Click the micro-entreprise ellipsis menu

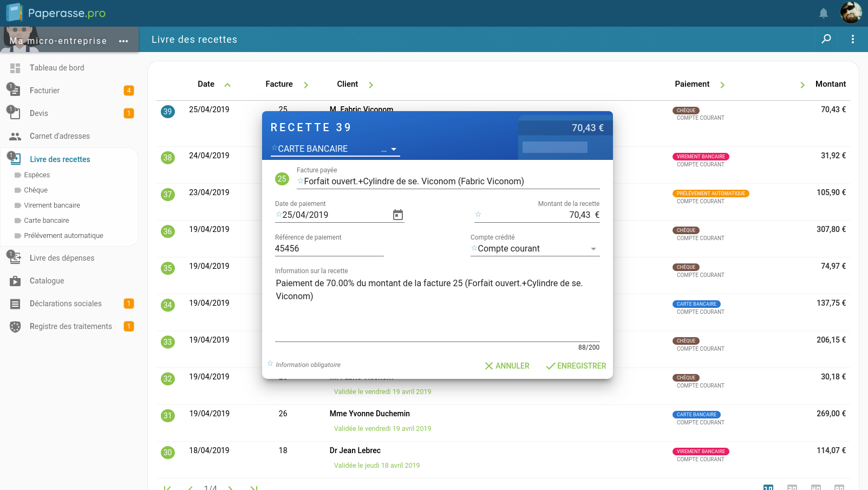123,41
